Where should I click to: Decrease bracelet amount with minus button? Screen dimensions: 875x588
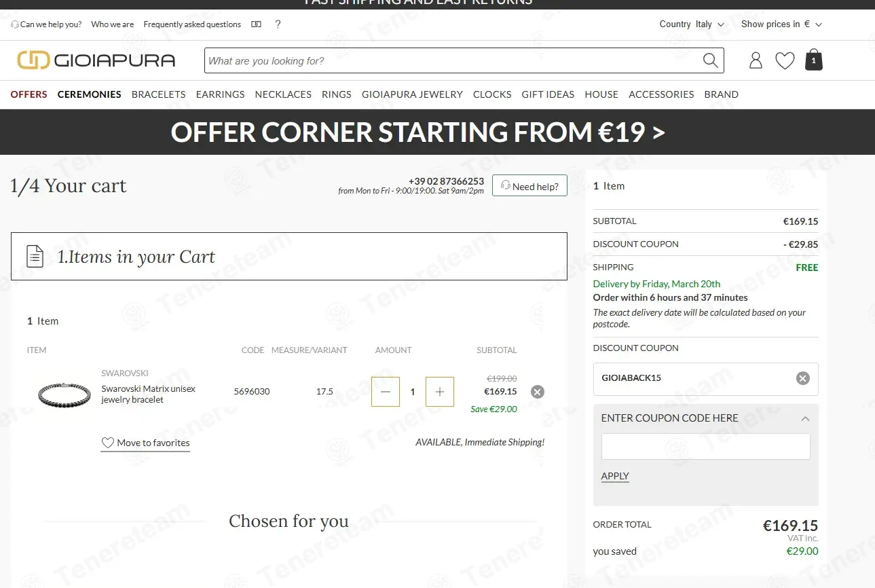386,392
